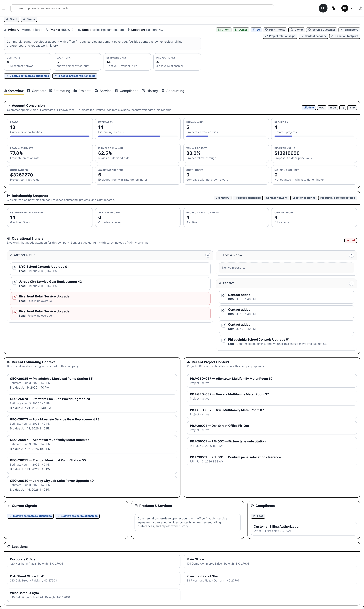
Task: Open the Compliance tab
Action: tap(127, 91)
